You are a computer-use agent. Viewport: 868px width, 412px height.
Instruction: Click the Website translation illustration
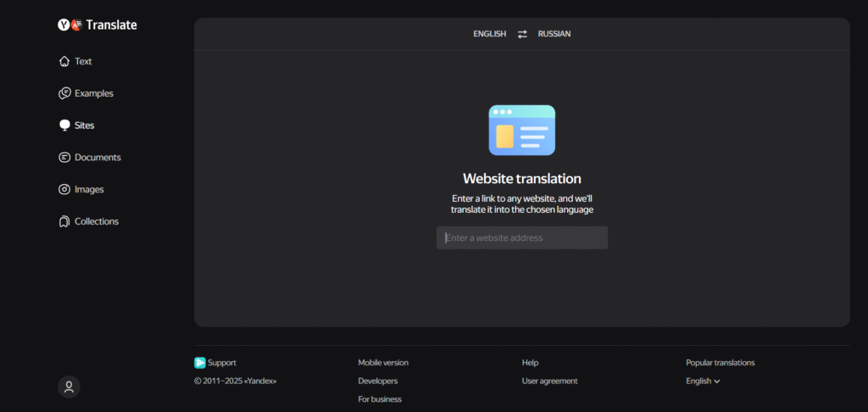pos(522,131)
